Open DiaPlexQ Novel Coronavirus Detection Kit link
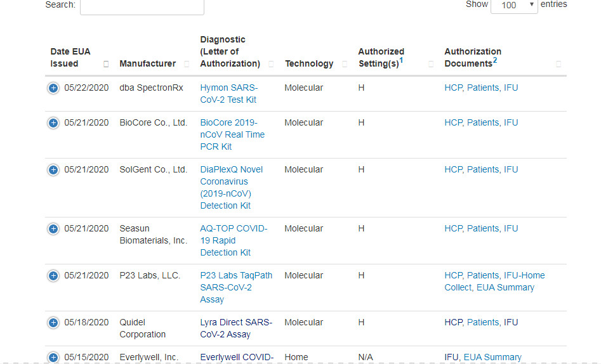The height and width of the screenshot is (364, 601). 231,187
